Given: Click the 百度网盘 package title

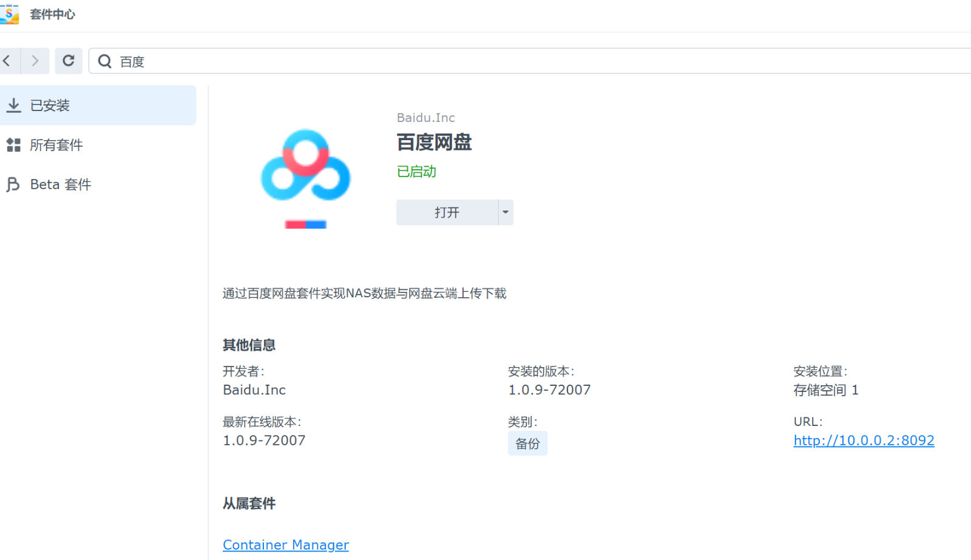Looking at the screenshot, I should tap(434, 143).
